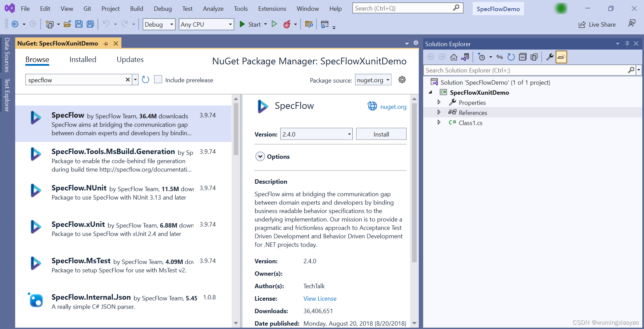
Task: Click the Install button
Action: click(x=381, y=134)
